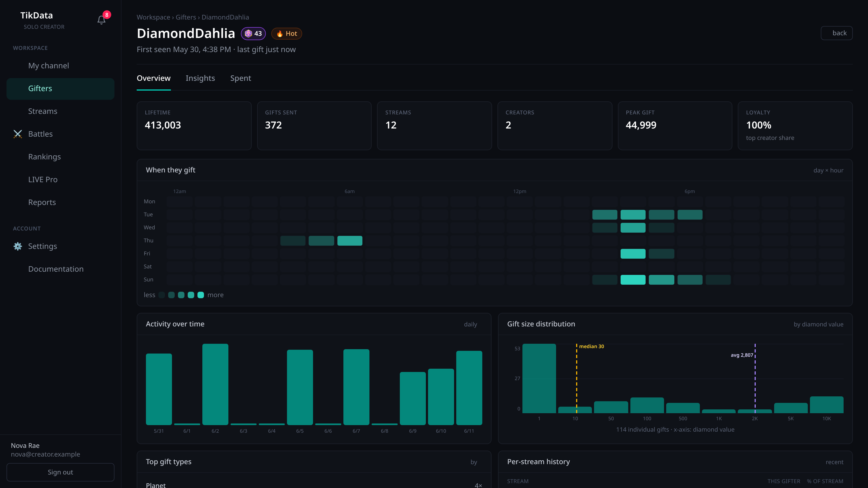Click the median 30 marker label
This screenshot has height=488, width=868.
(x=591, y=346)
